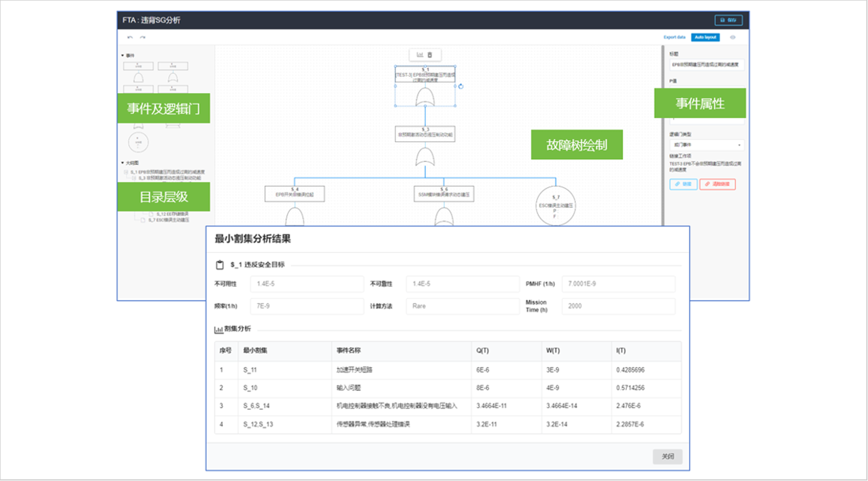Click the red 清除链接 button
The image size is (868, 481).
point(717,184)
